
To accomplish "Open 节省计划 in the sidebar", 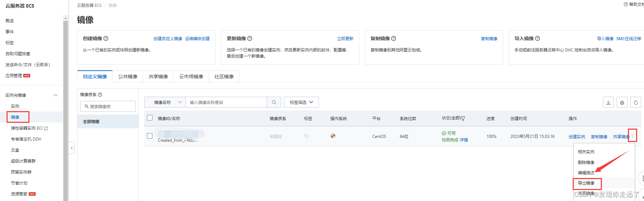I will (x=19, y=183).
